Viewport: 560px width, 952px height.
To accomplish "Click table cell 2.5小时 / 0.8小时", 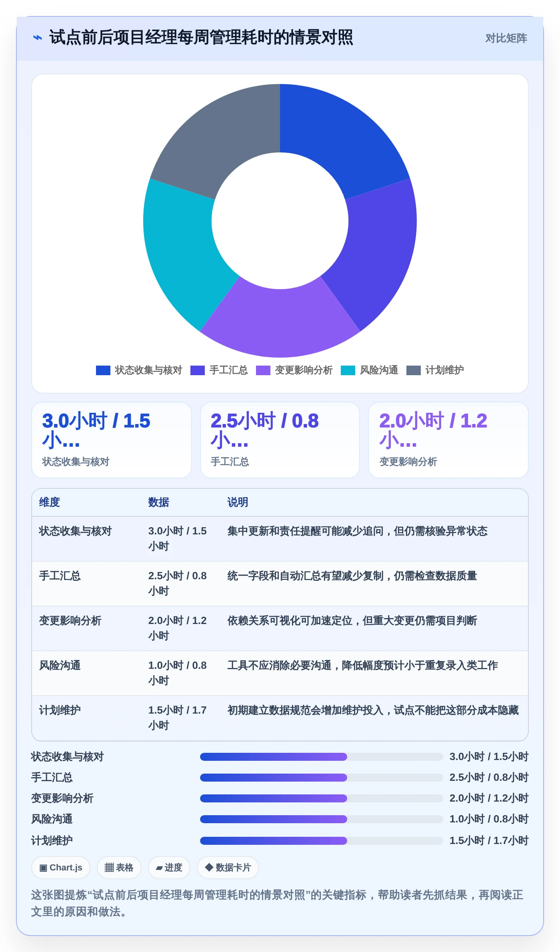I will pyautogui.click(x=178, y=583).
